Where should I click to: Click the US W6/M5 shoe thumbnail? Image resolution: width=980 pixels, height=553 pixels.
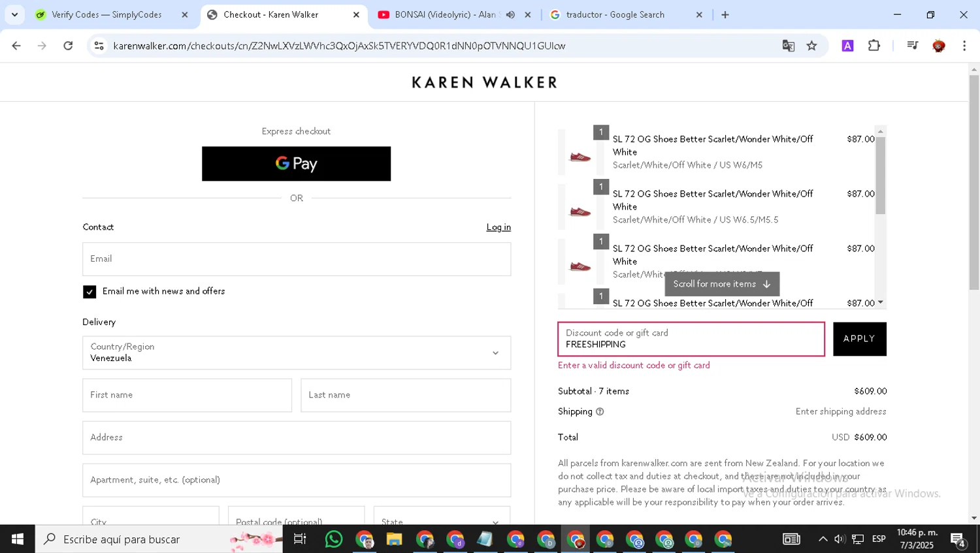[580, 157]
